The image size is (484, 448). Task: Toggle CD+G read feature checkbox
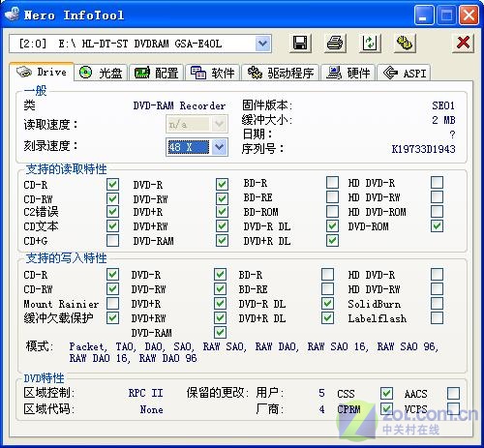pos(112,241)
